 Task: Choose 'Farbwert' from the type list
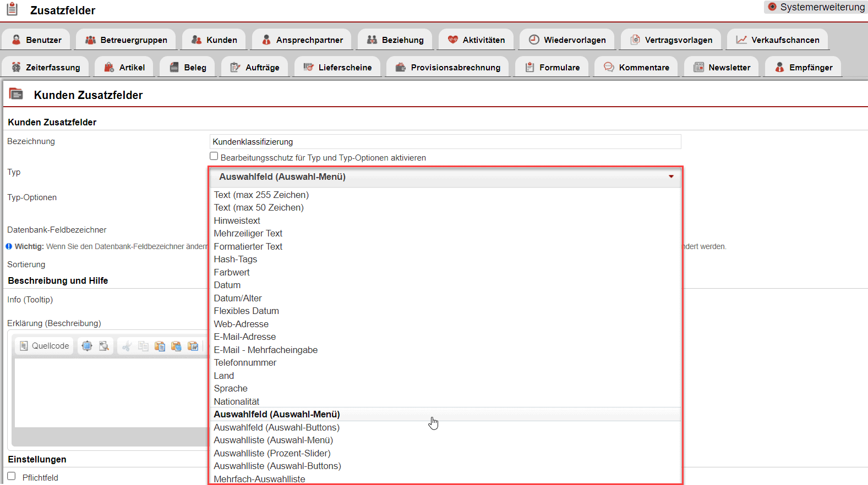coord(232,272)
